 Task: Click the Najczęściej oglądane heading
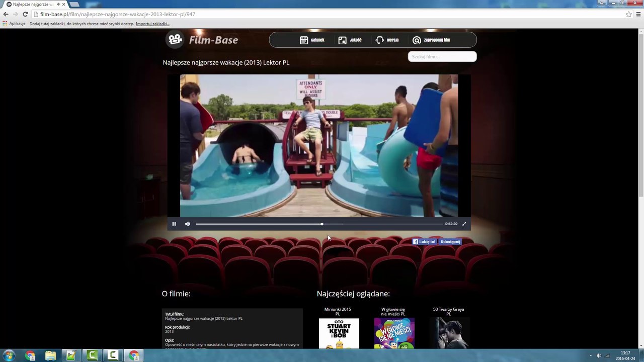(x=353, y=294)
